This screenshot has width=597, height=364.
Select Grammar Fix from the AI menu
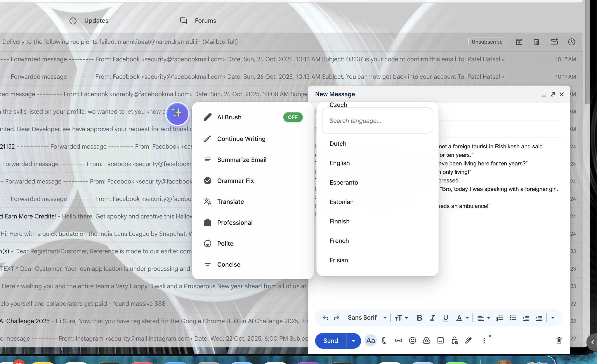point(235,181)
